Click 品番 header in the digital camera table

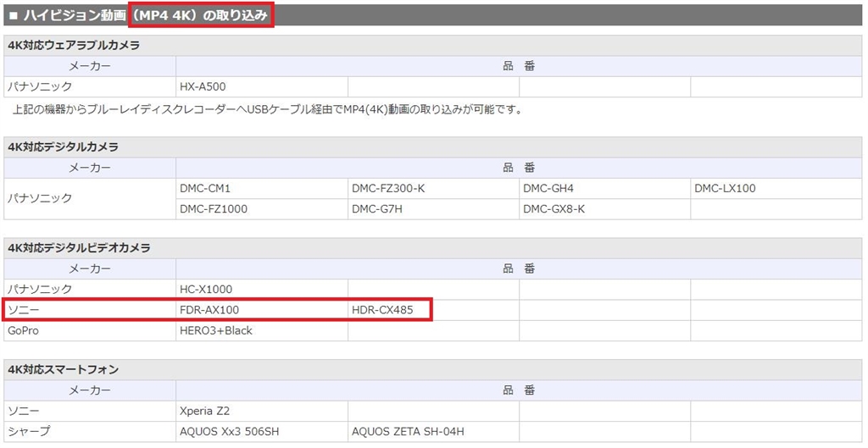click(519, 168)
